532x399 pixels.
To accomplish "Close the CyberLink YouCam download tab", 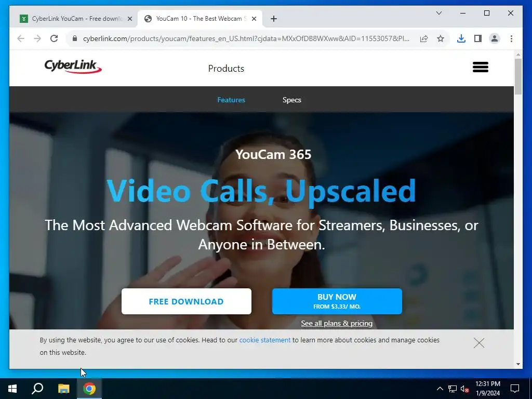I will coord(129,19).
